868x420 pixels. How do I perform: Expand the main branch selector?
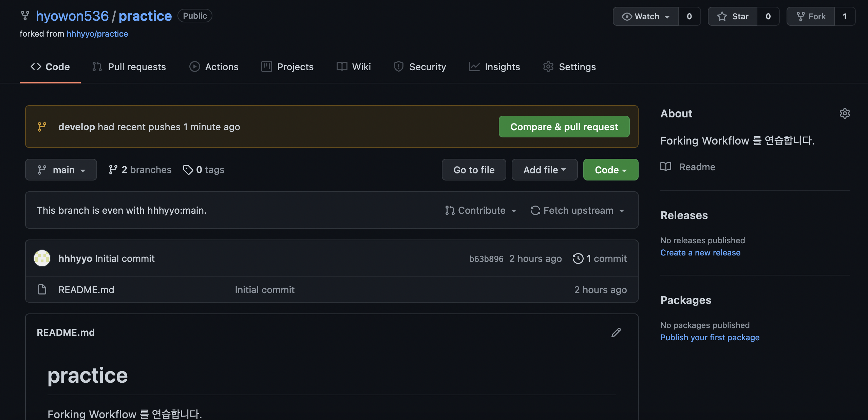61,170
